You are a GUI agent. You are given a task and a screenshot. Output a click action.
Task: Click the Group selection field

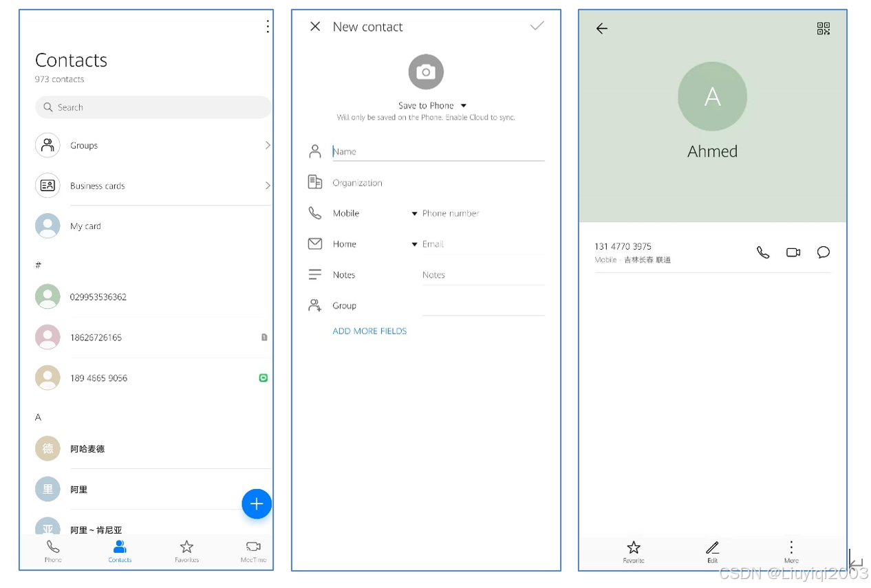click(x=484, y=306)
